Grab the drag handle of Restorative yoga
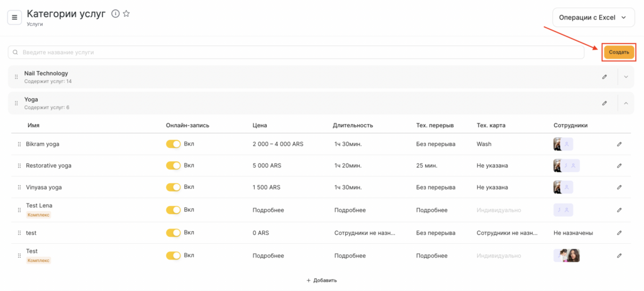The image size is (644, 291). pos(19,166)
